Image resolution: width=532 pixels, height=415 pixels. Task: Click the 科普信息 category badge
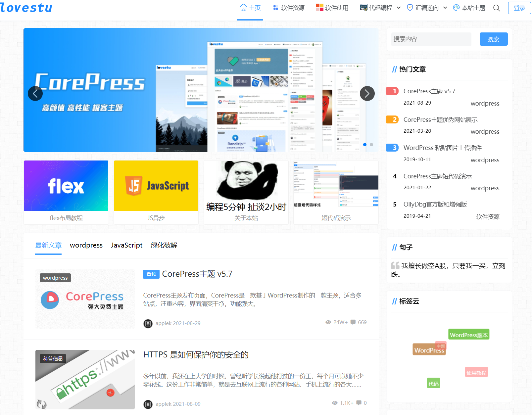pos(53,358)
